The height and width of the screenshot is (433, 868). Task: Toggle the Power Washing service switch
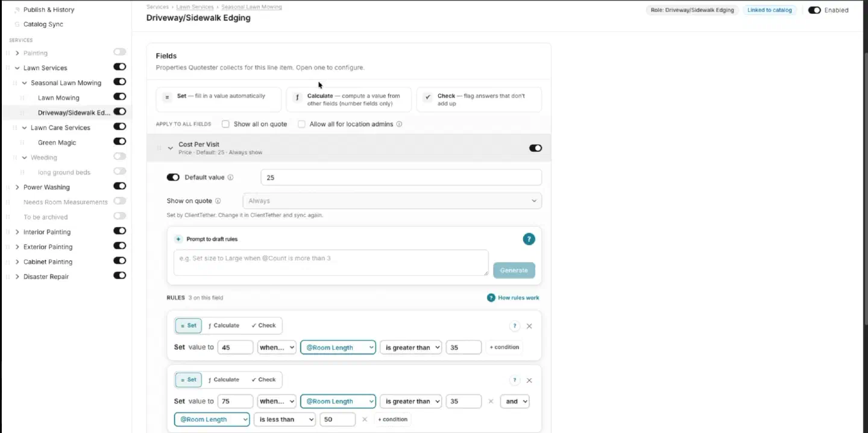119,187
